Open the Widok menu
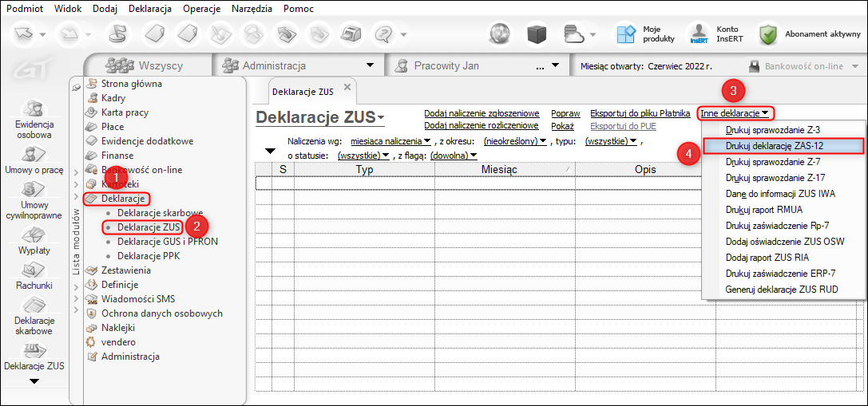Screen dimensions: 868x406 pyautogui.click(x=69, y=9)
